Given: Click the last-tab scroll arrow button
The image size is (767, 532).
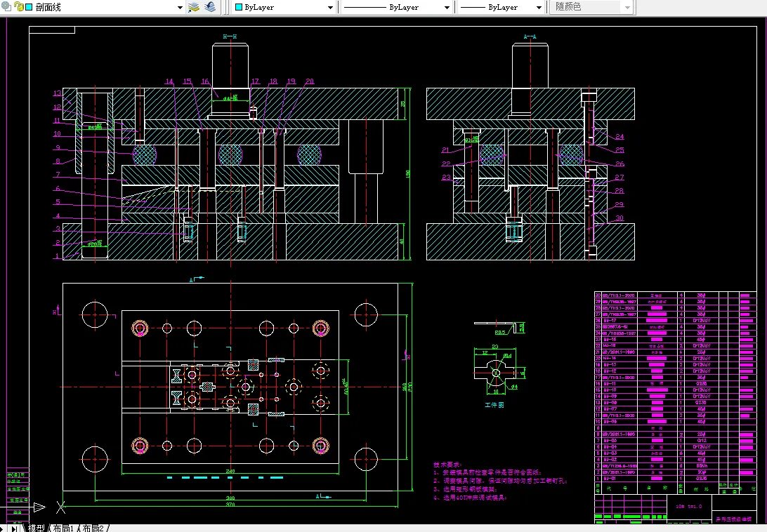Looking at the screenshot, I should (x=14, y=528).
